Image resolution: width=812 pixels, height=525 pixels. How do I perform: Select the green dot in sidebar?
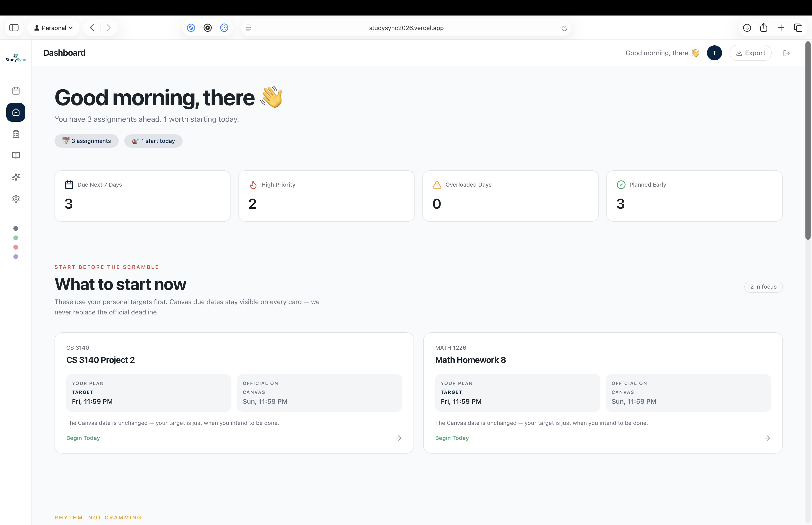point(16,238)
